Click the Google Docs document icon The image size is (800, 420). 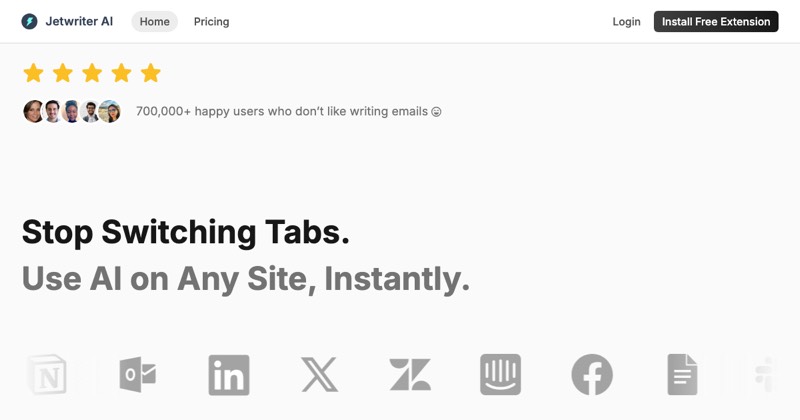pos(682,375)
